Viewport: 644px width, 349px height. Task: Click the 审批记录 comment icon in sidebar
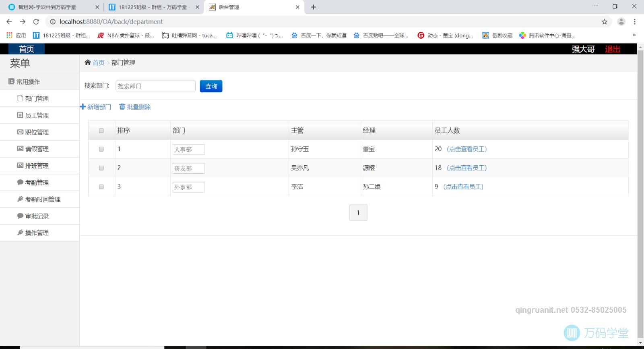(x=20, y=216)
